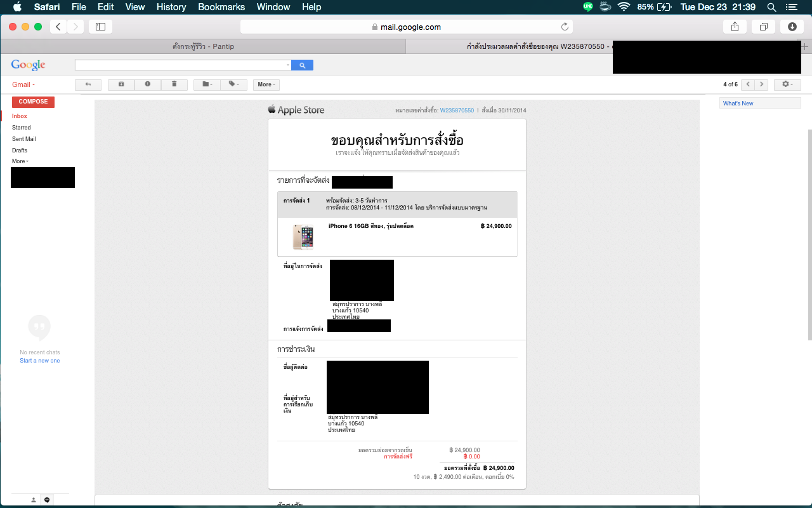Click the page vertical scrollbar
The width and height of the screenshot is (812, 508).
pos(809,235)
